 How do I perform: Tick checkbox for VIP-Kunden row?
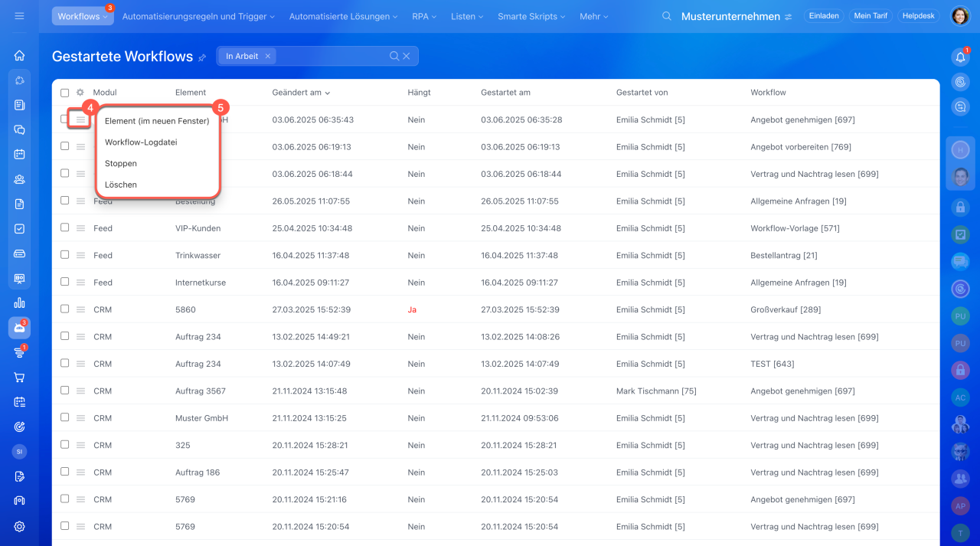point(64,227)
